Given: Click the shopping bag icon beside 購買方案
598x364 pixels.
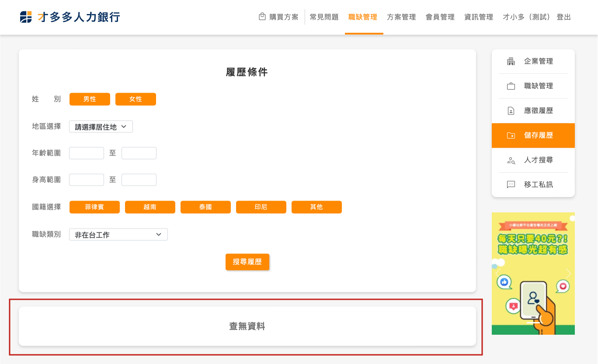Looking at the screenshot, I should coord(262,17).
